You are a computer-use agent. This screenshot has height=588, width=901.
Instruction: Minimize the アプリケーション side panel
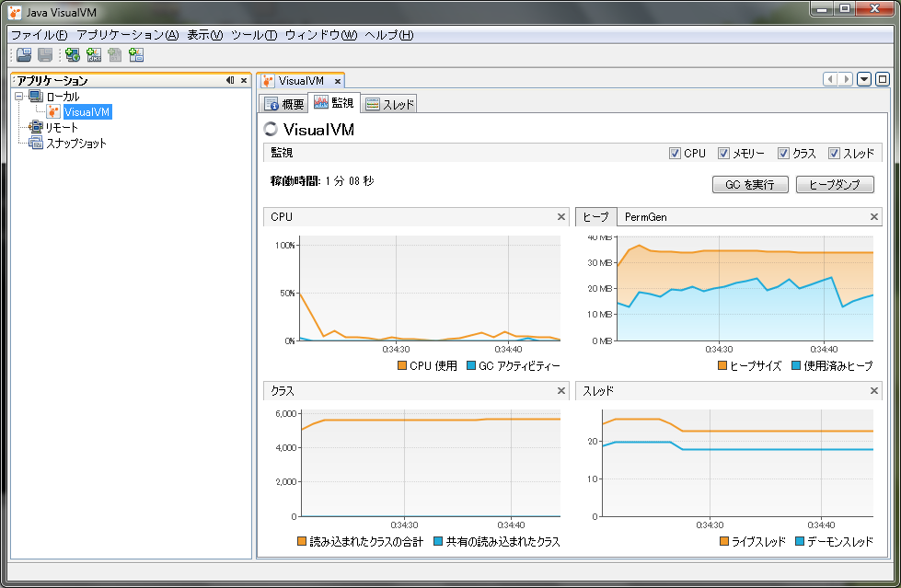coord(230,80)
